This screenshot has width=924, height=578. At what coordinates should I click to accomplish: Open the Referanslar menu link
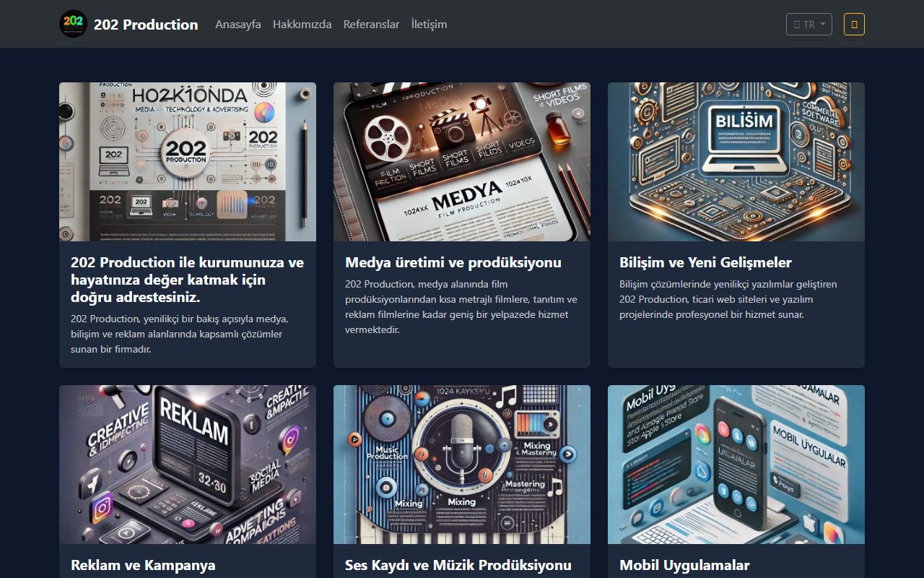point(372,25)
